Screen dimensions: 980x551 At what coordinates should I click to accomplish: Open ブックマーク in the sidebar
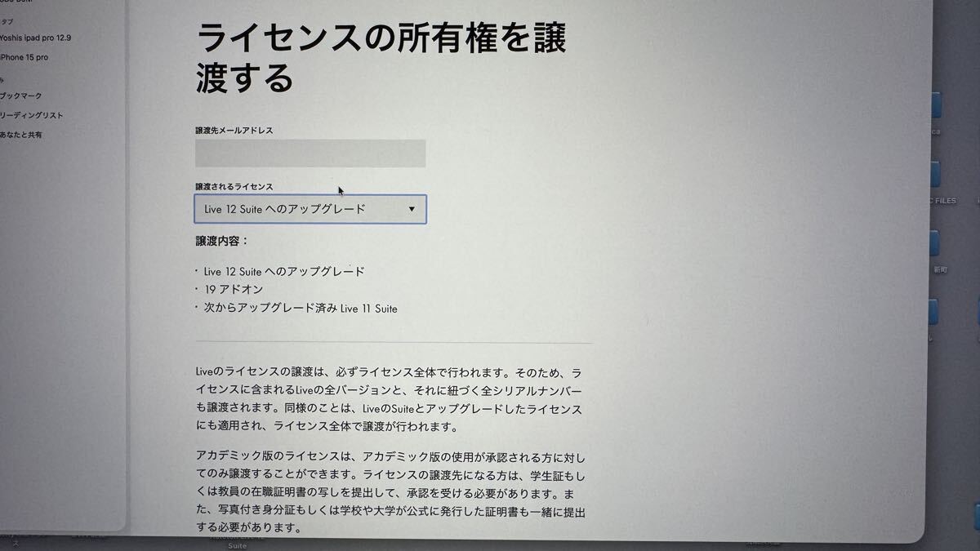[x=21, y=96]
